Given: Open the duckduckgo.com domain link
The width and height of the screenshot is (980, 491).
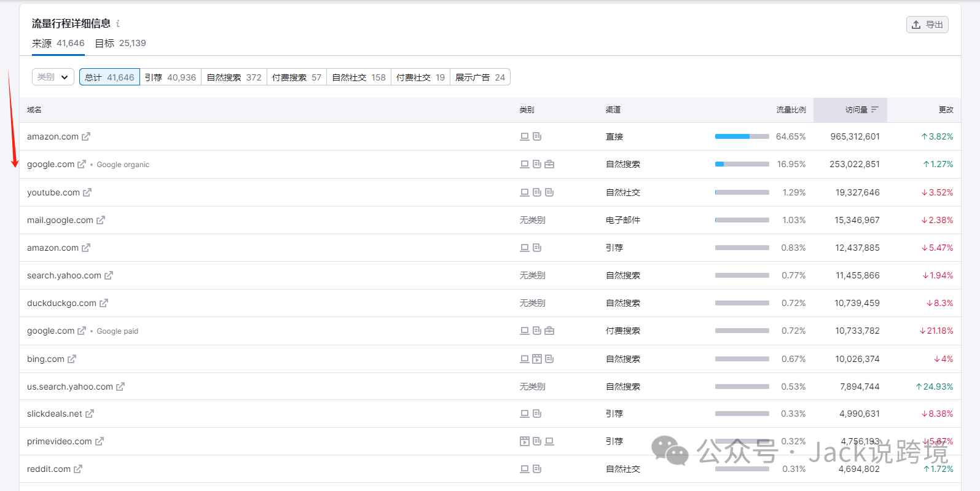Looking at the screenshot, I should point(61,303).
